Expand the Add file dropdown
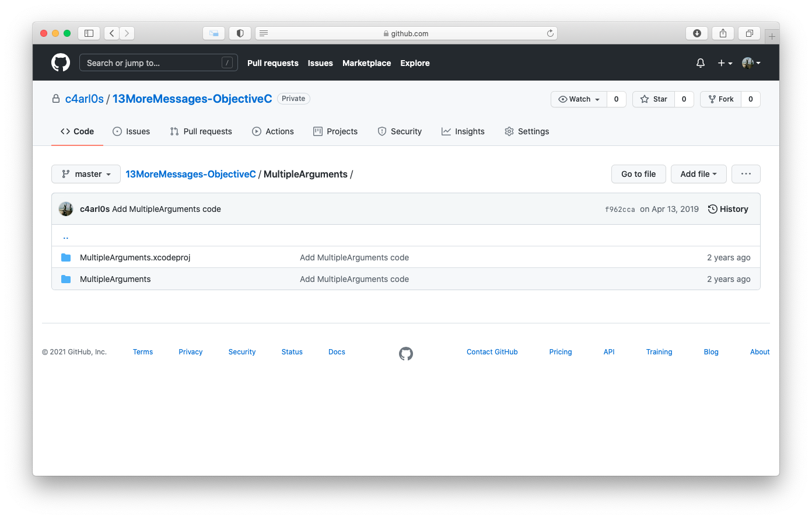812x519 pixels. (699, 174)
